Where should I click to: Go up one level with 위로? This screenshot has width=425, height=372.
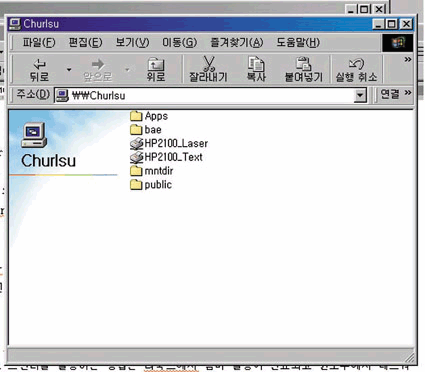tap(156, 69)
